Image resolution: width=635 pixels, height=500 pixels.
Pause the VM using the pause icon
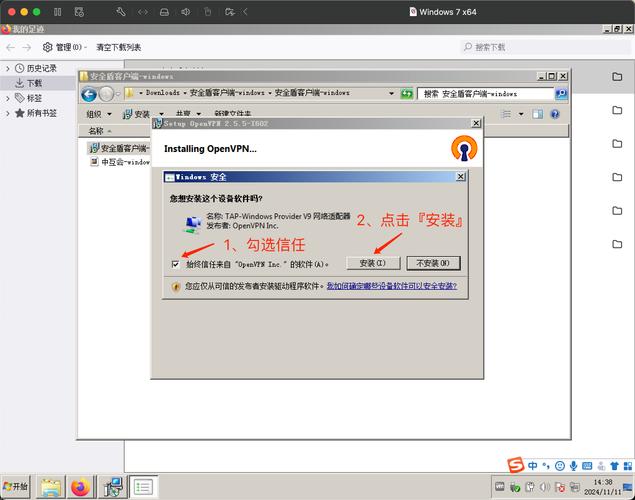coord(58,12)
